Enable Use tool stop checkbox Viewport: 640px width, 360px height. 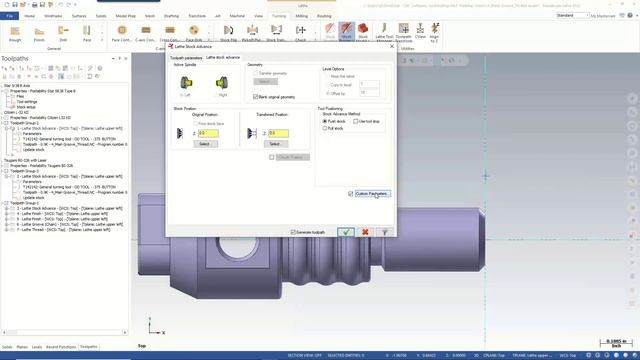tap(356, 121)
